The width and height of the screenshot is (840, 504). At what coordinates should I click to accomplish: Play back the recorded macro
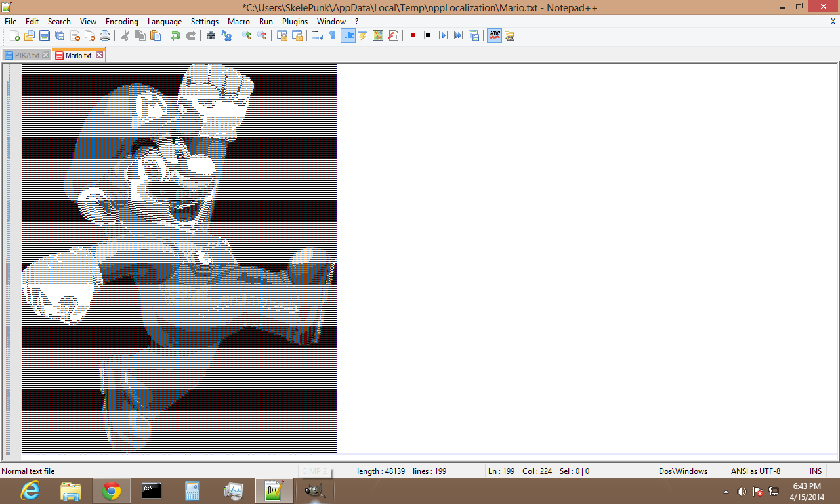443,35
